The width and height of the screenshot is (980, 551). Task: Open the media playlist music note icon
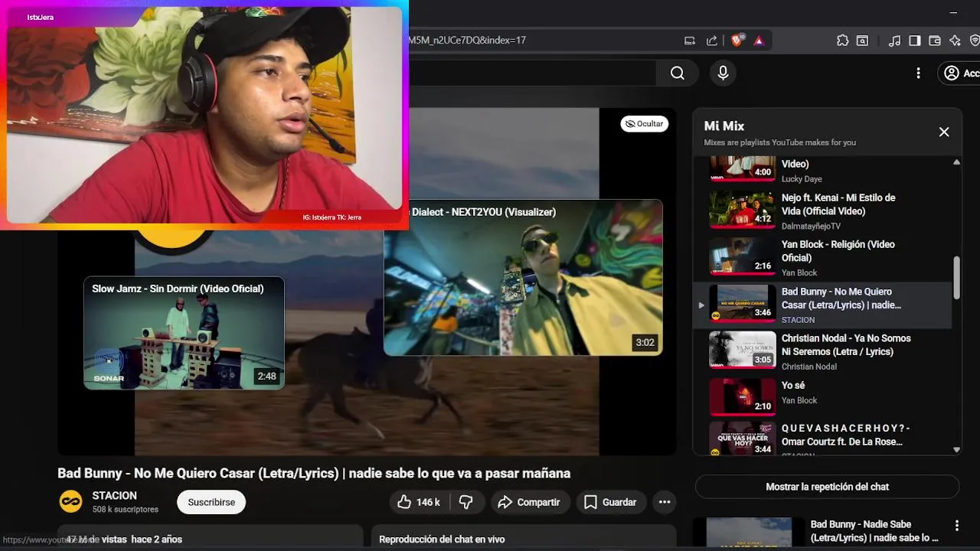[x=894, y=41]
